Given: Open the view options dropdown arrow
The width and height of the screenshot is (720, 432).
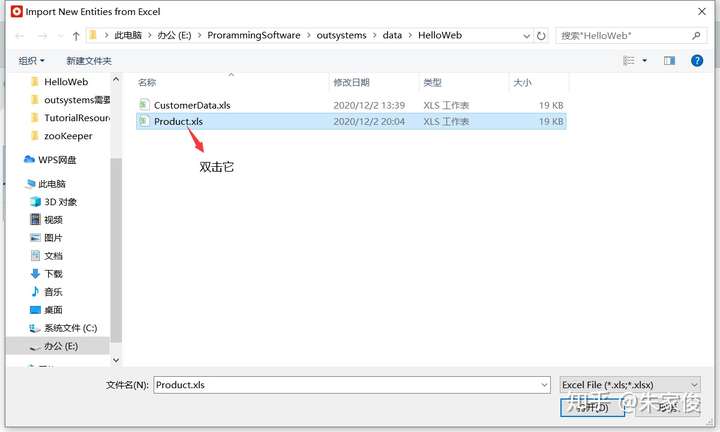Looking at the screenshot, I should 645,61.
